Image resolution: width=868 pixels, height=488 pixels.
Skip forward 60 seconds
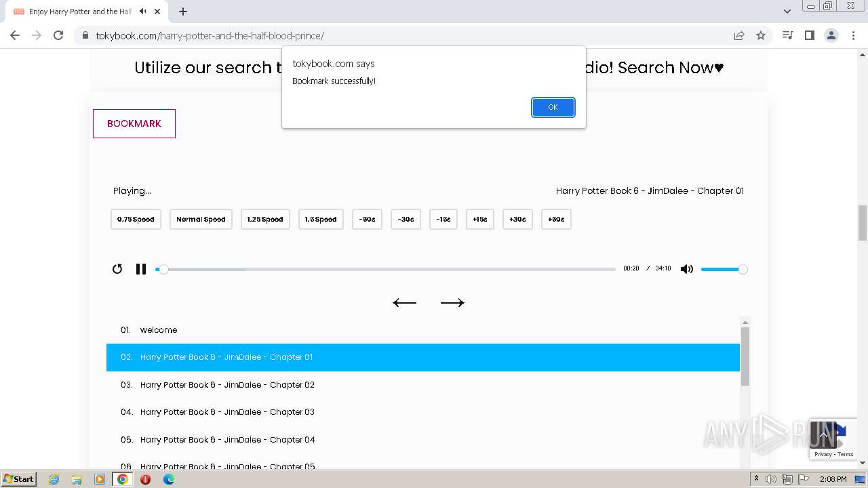(x=556, y=220)
